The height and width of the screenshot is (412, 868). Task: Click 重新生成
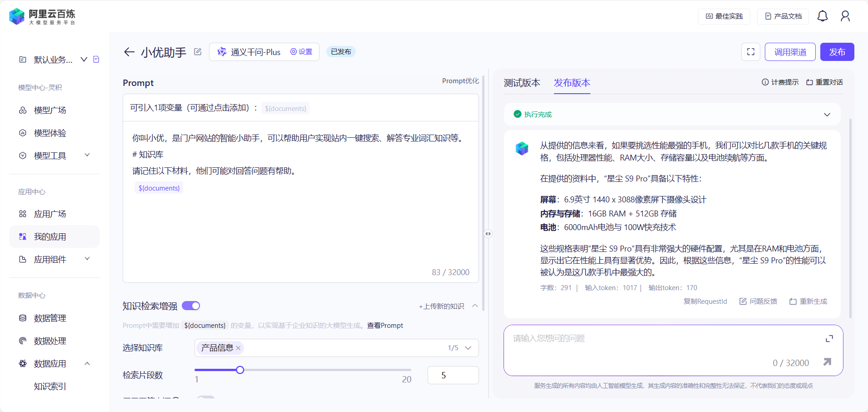coord(808,301)
